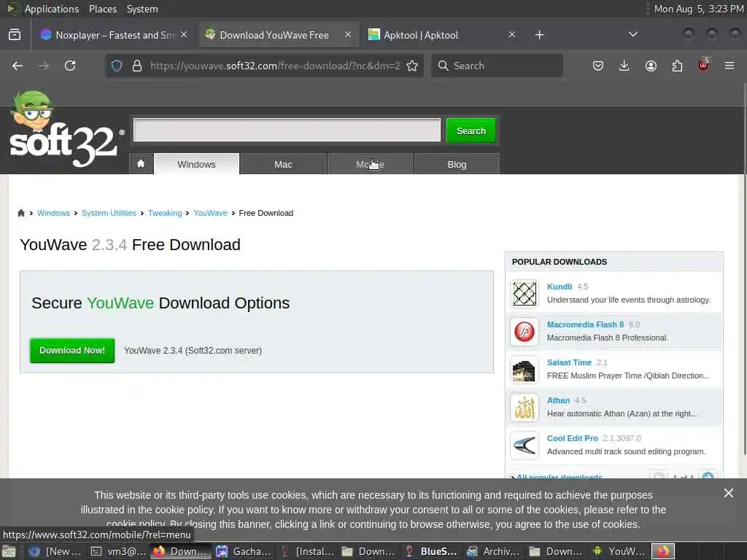Dismiss the cookie banner with X
The height and width of the screenshot is (560, 747).
(x=729, y=493)
